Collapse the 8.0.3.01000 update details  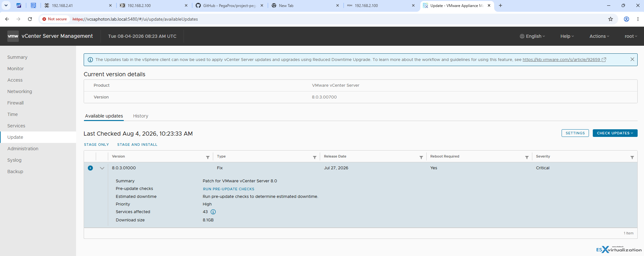102,168
